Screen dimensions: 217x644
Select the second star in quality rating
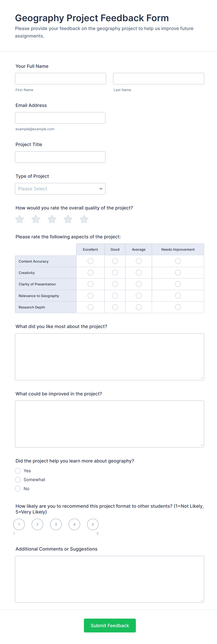click(x=36, y=219)
